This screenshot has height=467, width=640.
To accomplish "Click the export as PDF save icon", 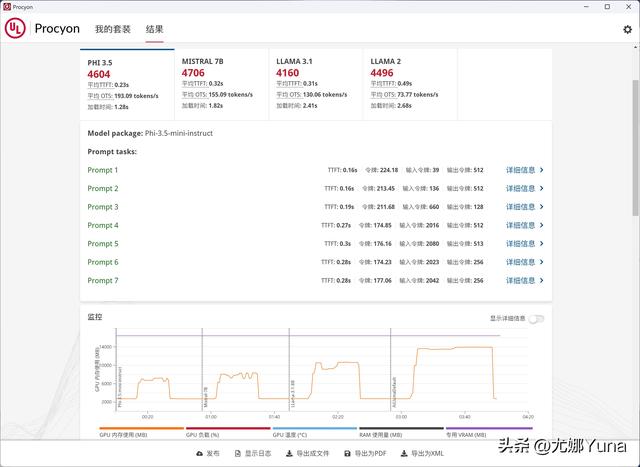I will click(347, 453).
